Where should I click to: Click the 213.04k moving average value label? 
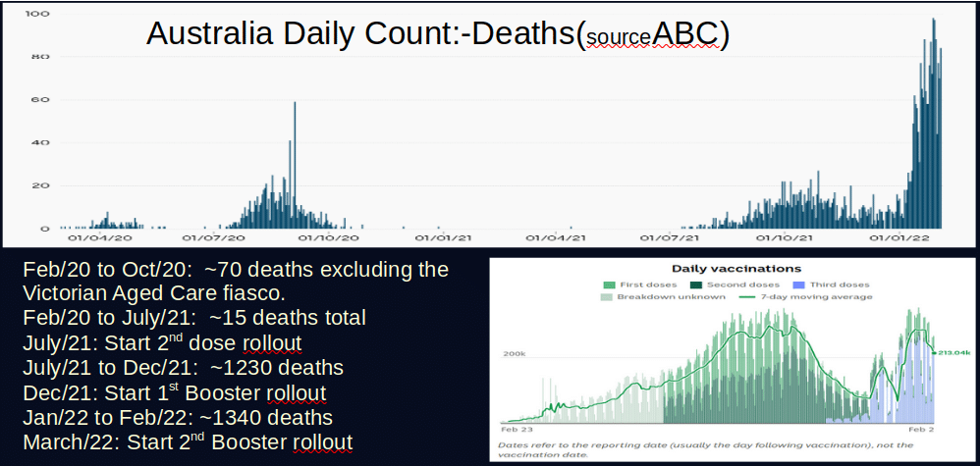pos(955,352)
